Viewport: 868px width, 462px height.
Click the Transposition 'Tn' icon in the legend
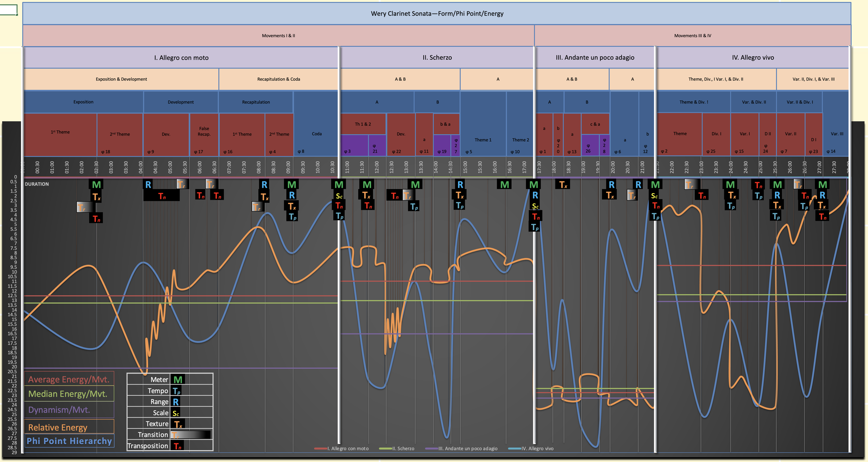pos(177,446)
